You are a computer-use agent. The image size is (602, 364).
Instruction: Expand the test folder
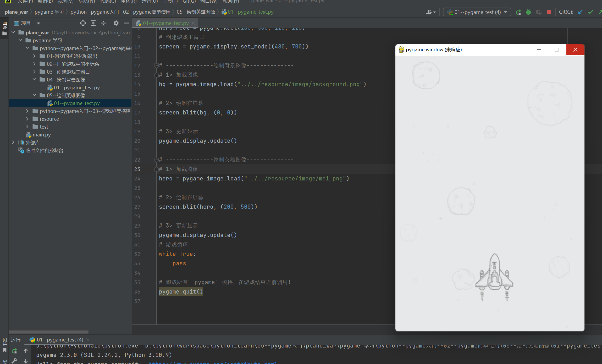tap(27, 126)
